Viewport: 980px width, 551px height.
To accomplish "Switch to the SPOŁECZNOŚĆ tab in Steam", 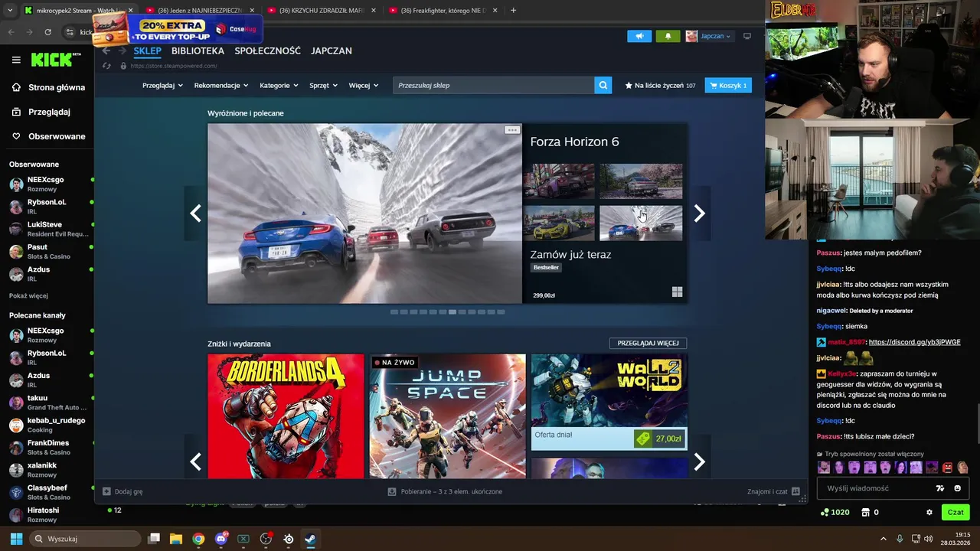I will point(267,51).
